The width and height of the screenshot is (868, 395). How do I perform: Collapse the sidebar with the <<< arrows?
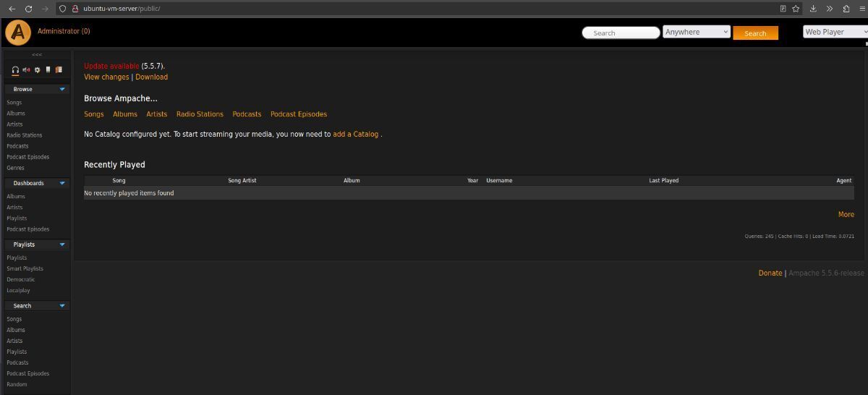pyautogui.click(x=37, y=55)
